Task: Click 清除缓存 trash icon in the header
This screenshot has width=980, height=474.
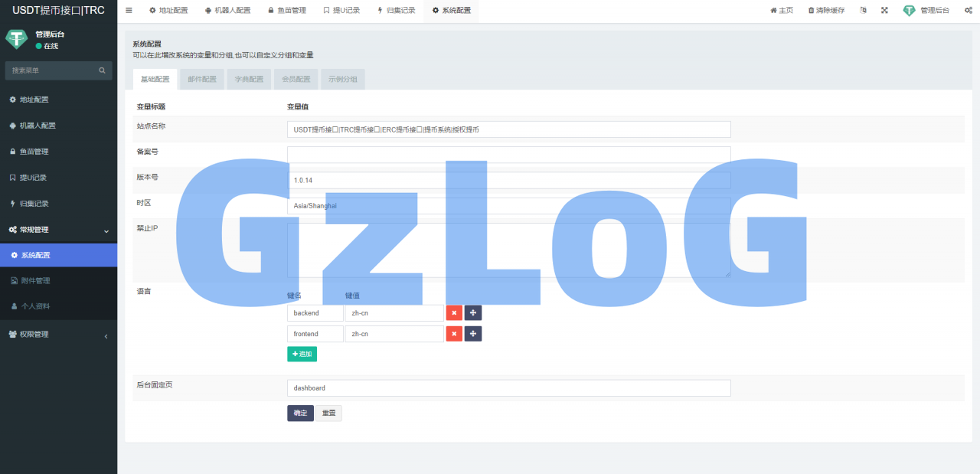Action: [811, 11]
